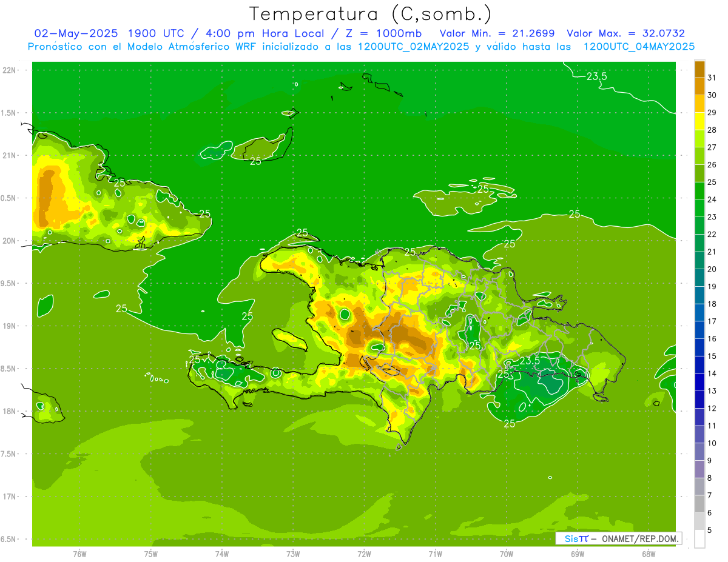Viewport: 728px width, 562px height.
Task: Click the 22N latitude axis label
Action: (x=10, y=70)
